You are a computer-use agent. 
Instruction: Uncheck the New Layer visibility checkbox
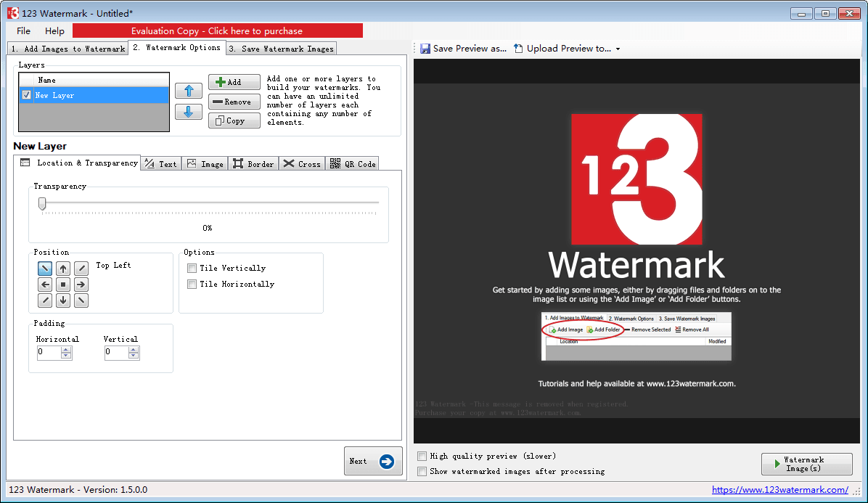27,95
